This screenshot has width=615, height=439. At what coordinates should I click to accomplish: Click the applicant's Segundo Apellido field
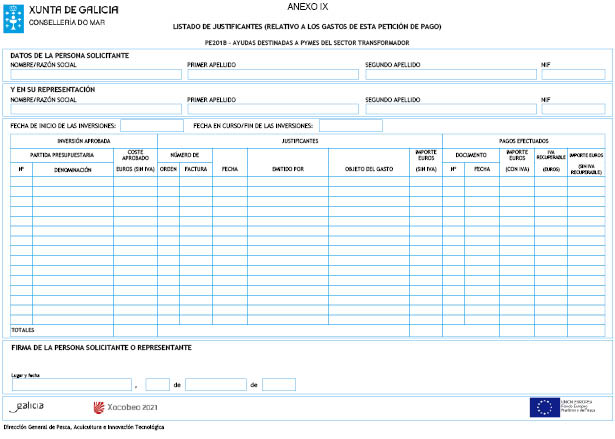(451, 75)
